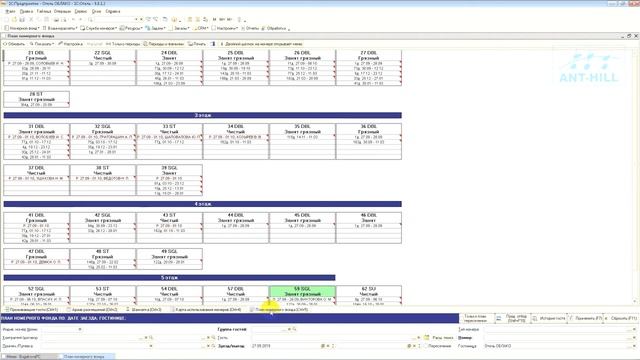The image size is (640, 360).
Task: Expand the Показать dropdown
Action: click(42, 44)
